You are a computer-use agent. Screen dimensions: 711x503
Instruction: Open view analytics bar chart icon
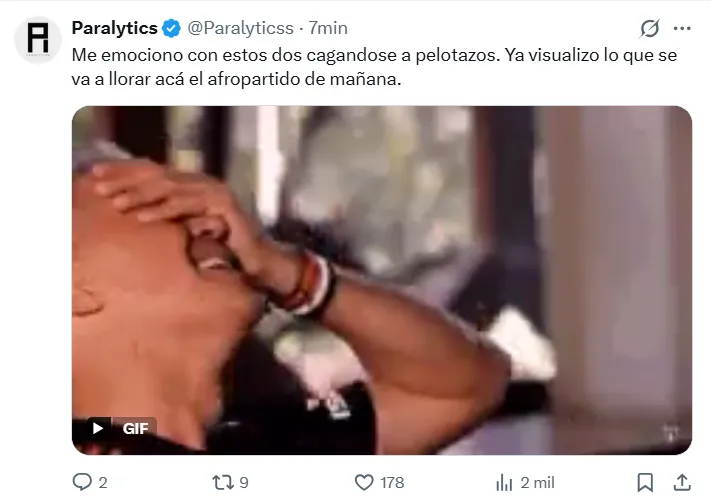click(x=504, y=482)
